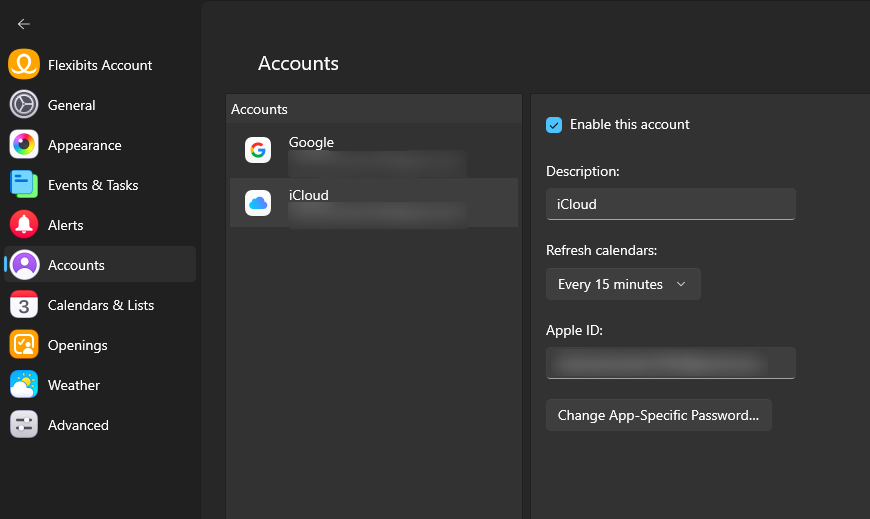
Task: Select the Appearance color wheel icon
Action: 24,145
